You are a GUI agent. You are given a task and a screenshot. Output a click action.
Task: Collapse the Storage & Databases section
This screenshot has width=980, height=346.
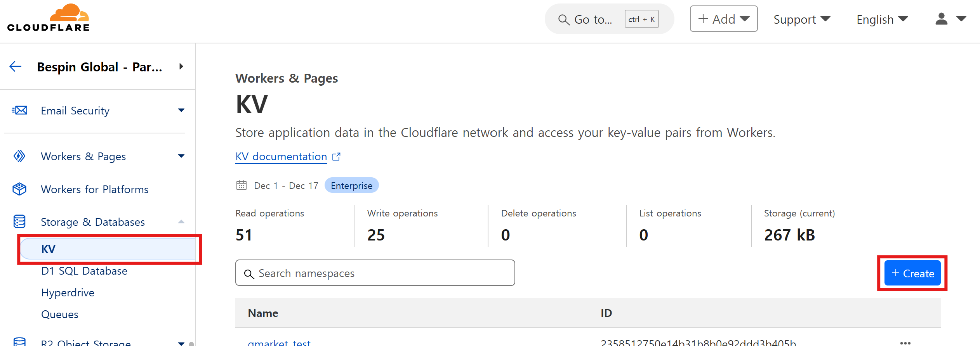pos(181,222)
